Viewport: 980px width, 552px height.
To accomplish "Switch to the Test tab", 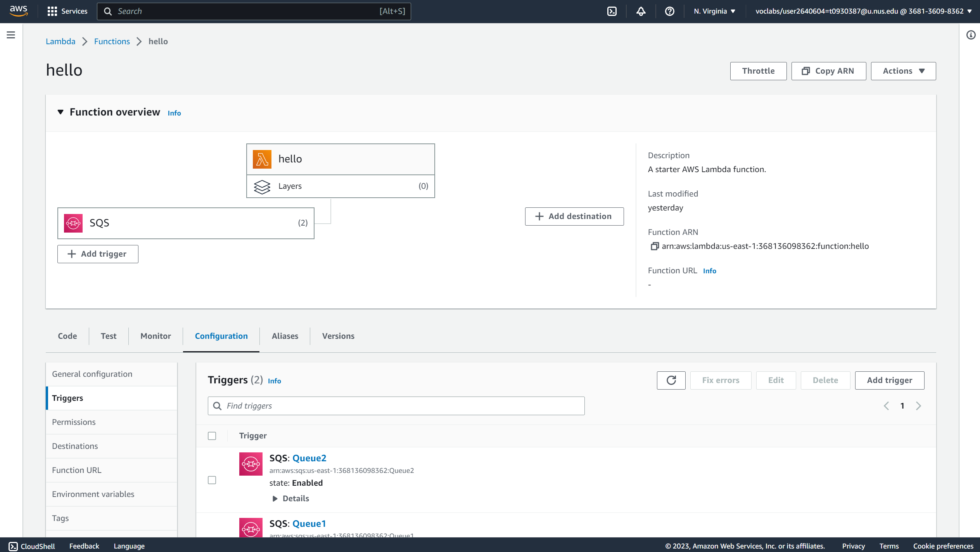I will 109,336.
